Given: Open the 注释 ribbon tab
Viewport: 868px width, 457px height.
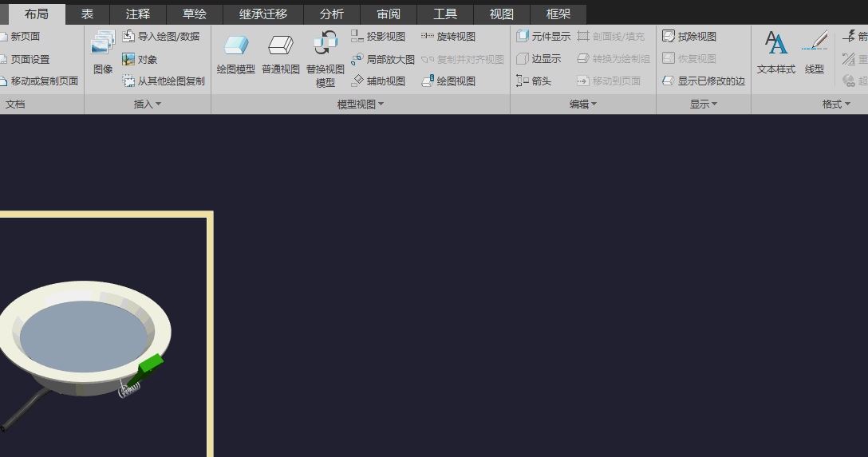Looking at the screenshot, I should [138, 14].
